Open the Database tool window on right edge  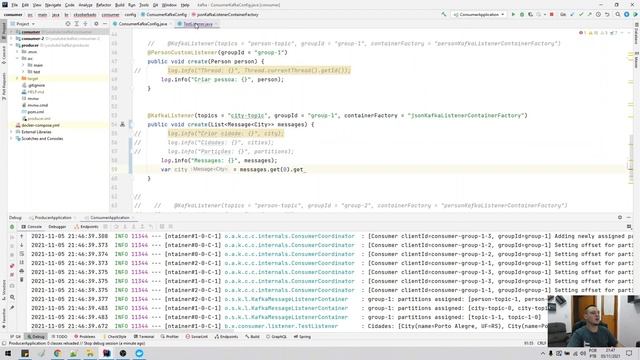(x=636, y=34)
